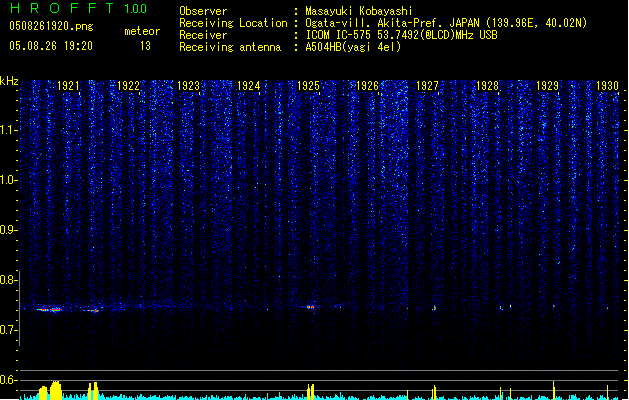629x400 pixels.
Task: Click the A504HB(yagi 4el) antenna text
Action: [x=353, y=47]
